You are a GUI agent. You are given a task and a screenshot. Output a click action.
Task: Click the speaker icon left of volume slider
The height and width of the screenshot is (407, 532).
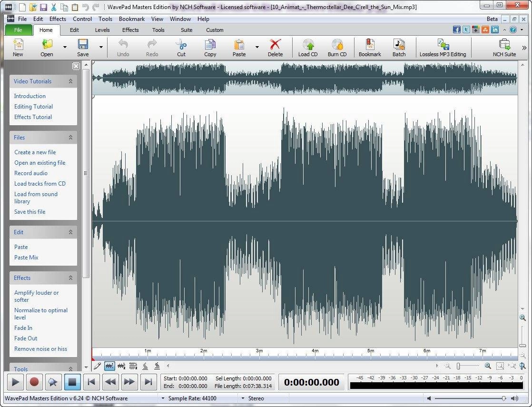click(x=429, y=398)
